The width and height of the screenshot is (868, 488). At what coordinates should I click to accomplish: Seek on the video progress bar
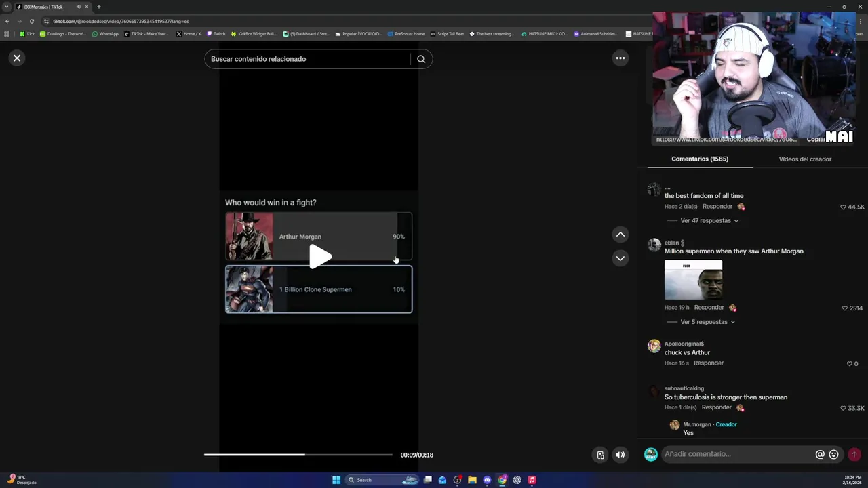[298, 455]
